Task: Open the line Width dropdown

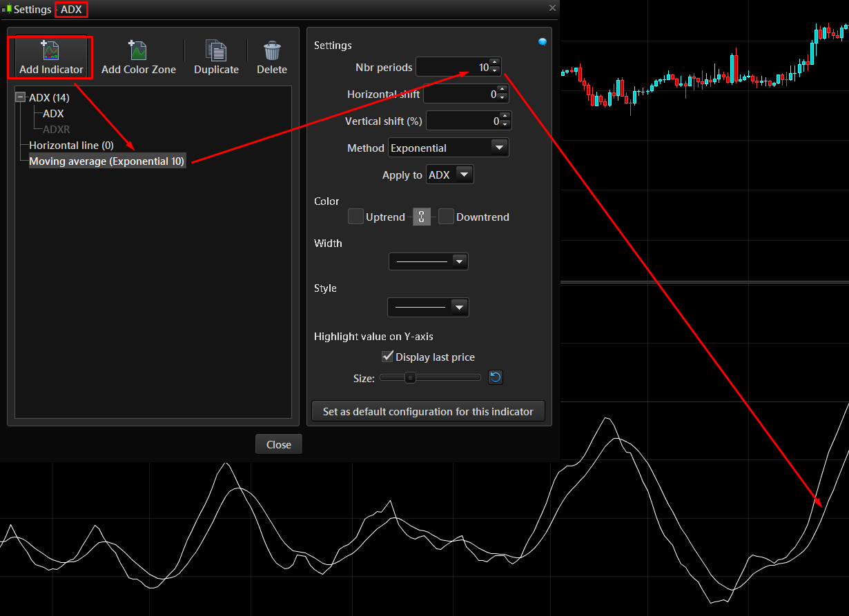Action: 429,261
